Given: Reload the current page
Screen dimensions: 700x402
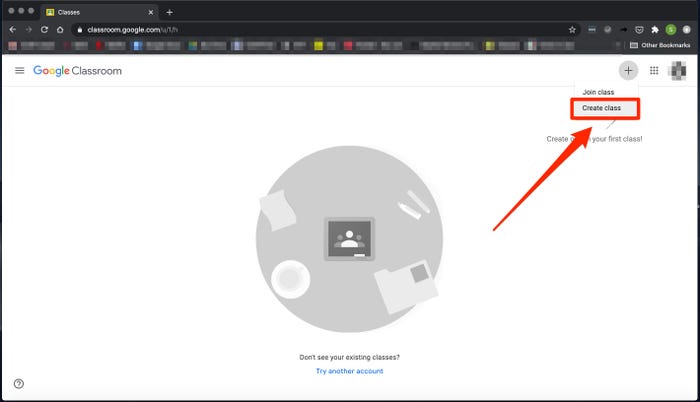Looking at the screenshot, I should pyautogui.click(x=44, y=29).
